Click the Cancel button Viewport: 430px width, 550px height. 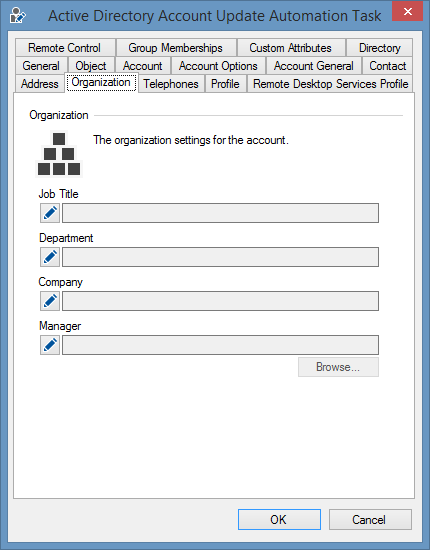370,519
